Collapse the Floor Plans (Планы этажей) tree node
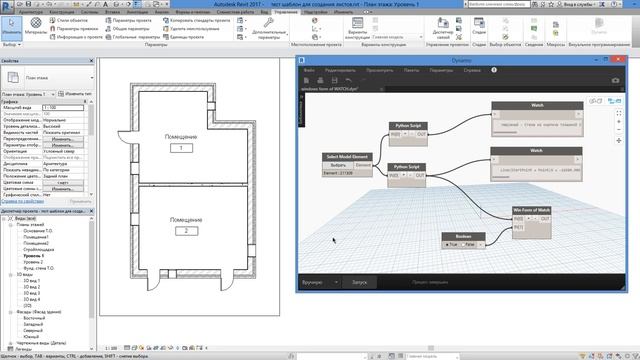The width and height of the screenshot is (640, 360). coord(11,225)
